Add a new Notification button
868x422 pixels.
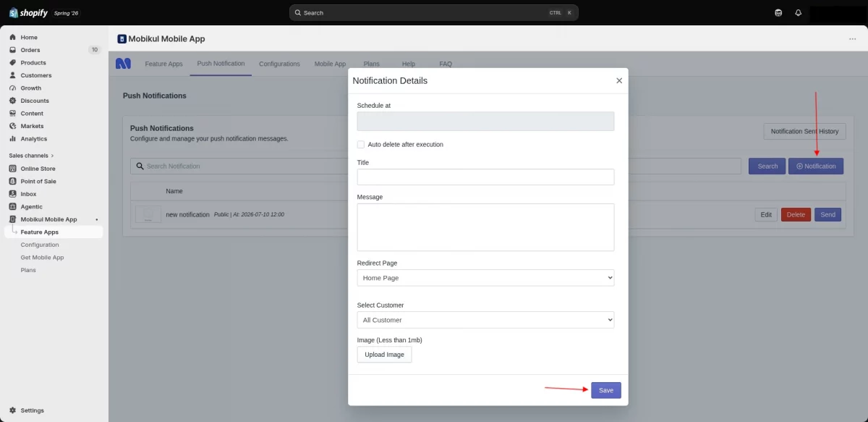(816, 166)
